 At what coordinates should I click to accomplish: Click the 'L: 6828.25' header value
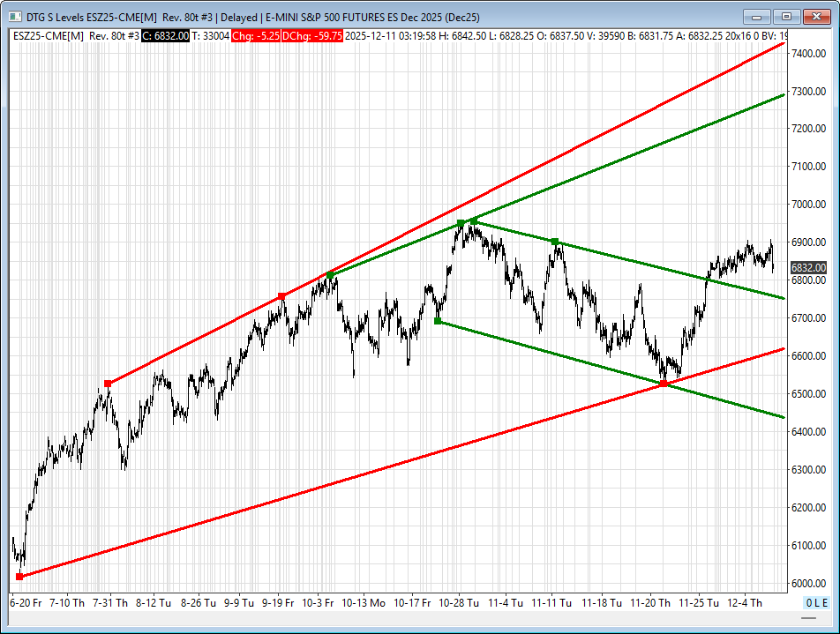[x=511, y=36]
